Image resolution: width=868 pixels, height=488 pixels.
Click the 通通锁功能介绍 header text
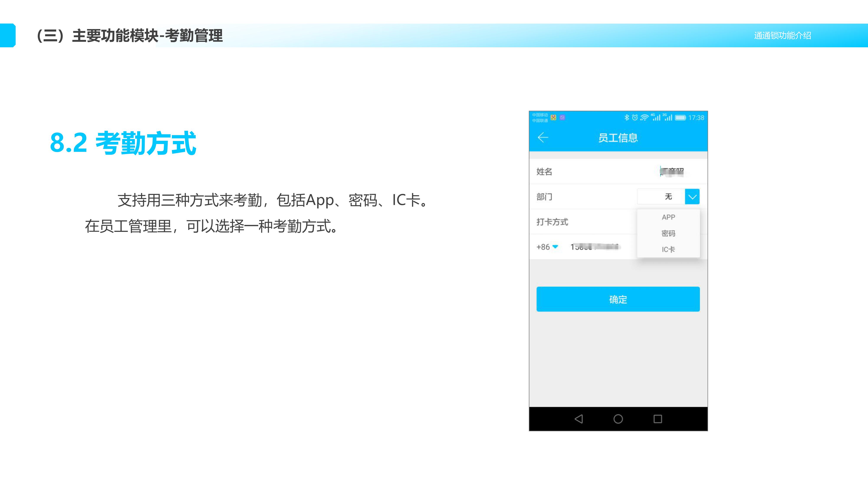[x=782, y=35]
